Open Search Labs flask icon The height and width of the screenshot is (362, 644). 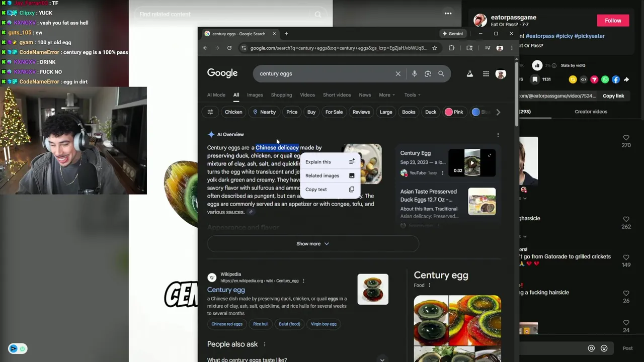469,74
